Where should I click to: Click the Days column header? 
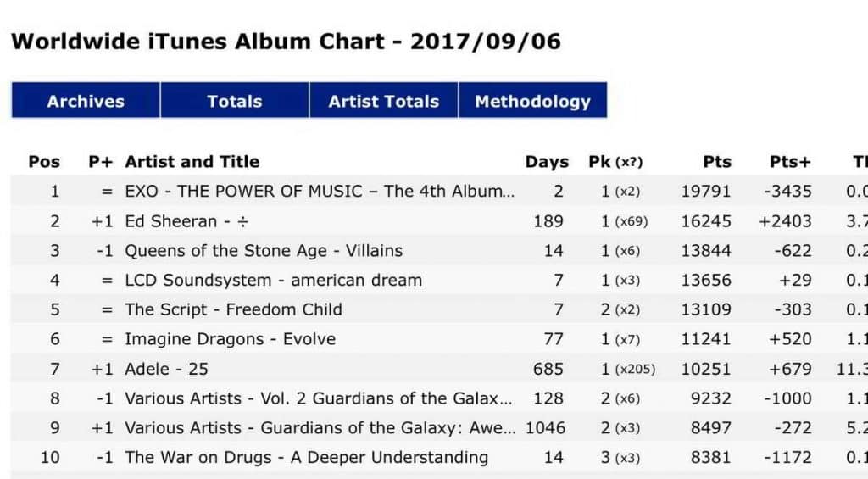point(547,161)
